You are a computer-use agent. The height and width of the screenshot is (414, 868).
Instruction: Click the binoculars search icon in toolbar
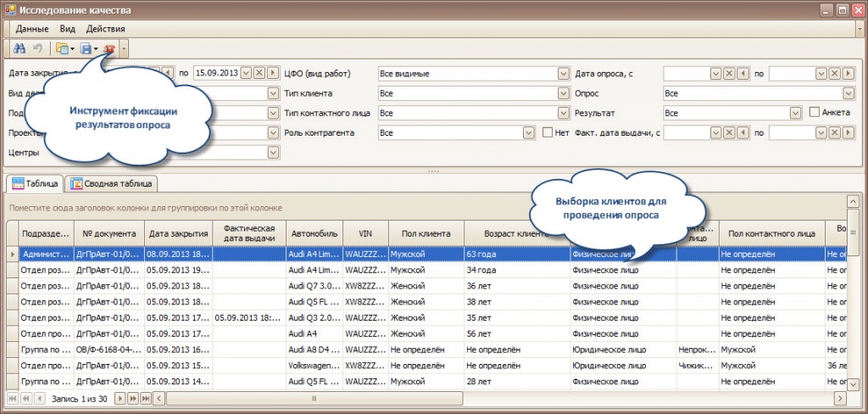click(x=19, y=49)
